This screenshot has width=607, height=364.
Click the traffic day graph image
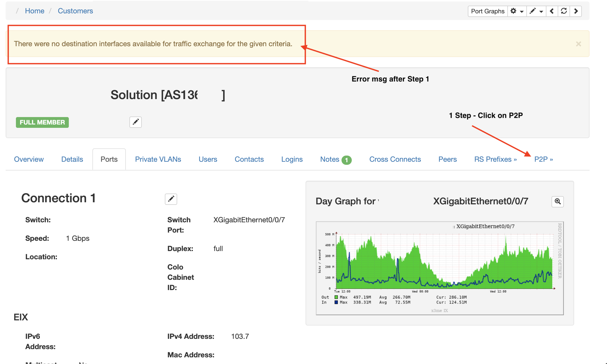[440, 268]
